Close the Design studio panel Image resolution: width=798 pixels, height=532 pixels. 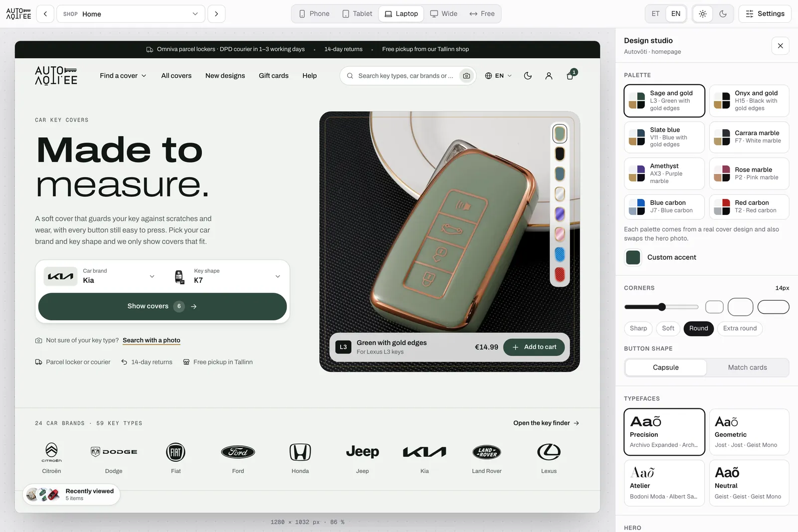tap(780, 46)
